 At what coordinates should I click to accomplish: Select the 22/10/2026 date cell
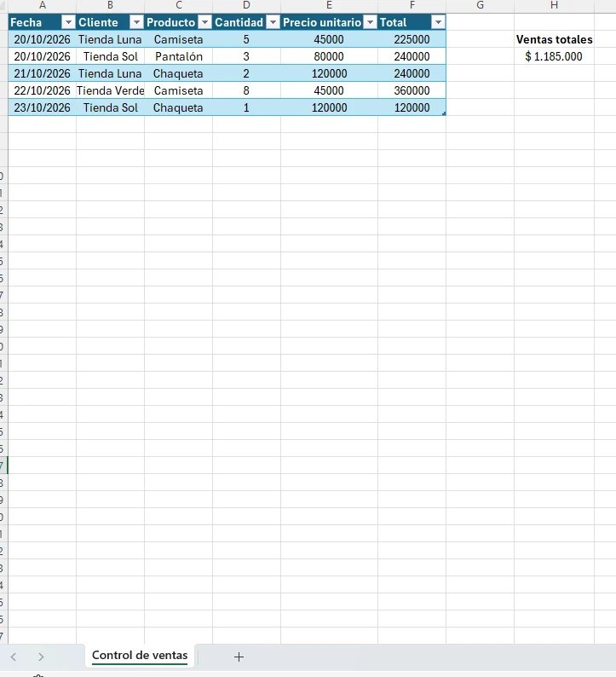pyautogui.click(x=43, y=90)
